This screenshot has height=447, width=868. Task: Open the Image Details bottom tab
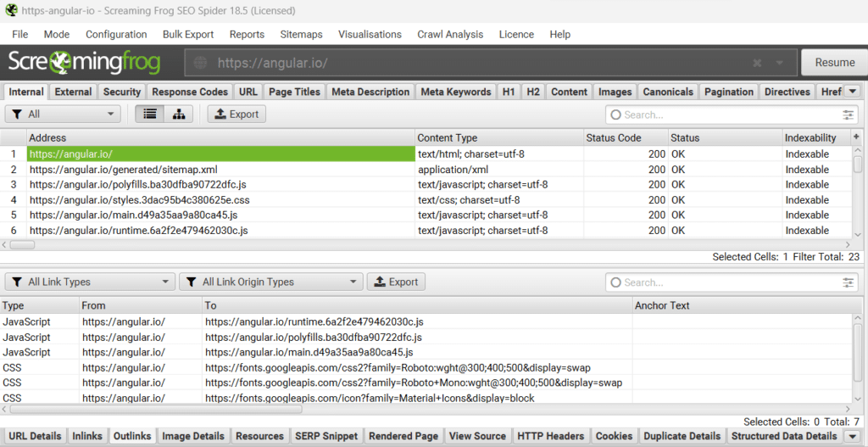tap(193, 437)
